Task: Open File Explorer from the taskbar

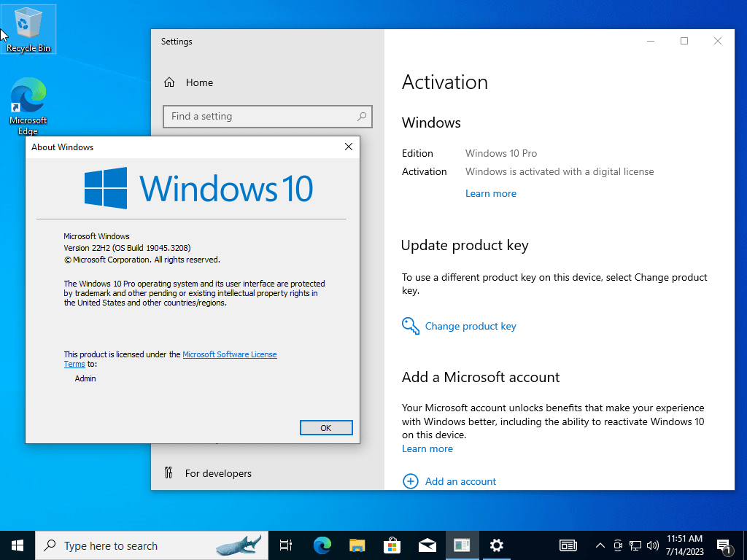Action: (357, 545)
